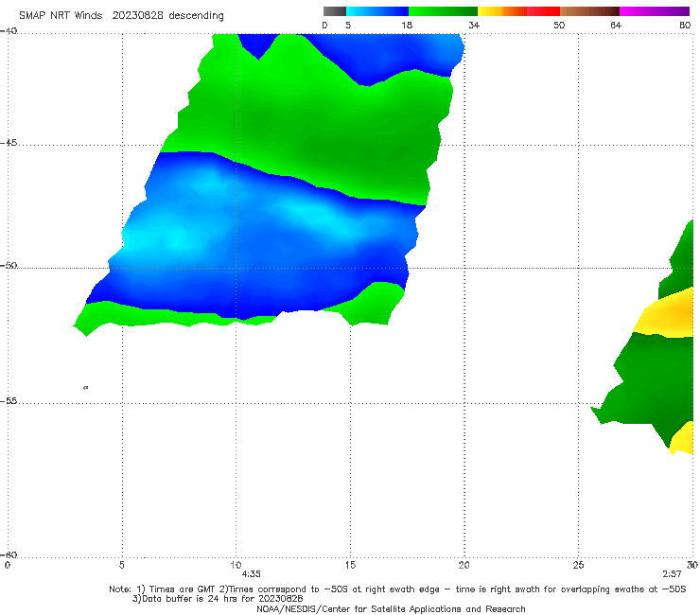Image resolution: width=700 pixels, height=615 pixels.
Task: Click the latitude axis label '-45'
Action: tap(9, 143)
